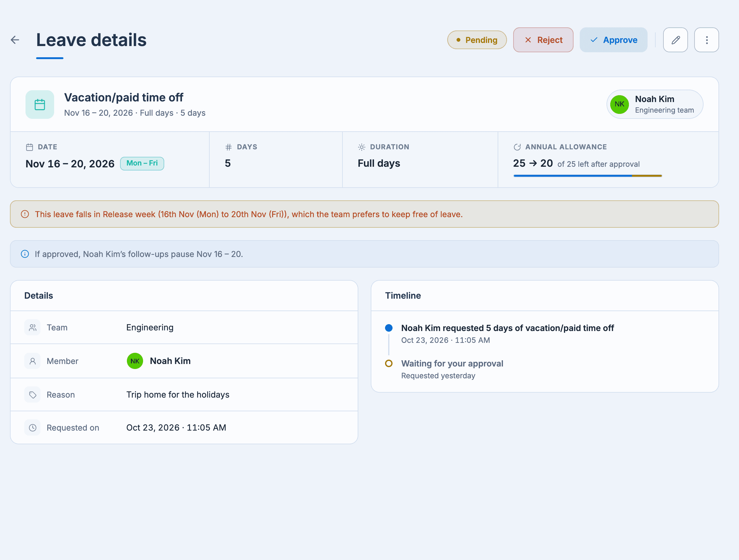The image size is (739, 560).
Task: Click follow-ups pause info message text
Action: point(139,254)
